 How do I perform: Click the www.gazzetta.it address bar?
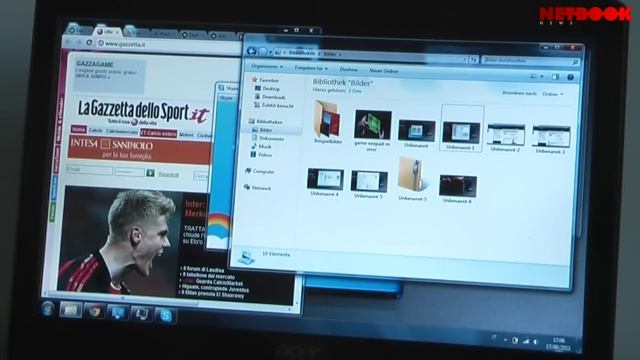169,45
